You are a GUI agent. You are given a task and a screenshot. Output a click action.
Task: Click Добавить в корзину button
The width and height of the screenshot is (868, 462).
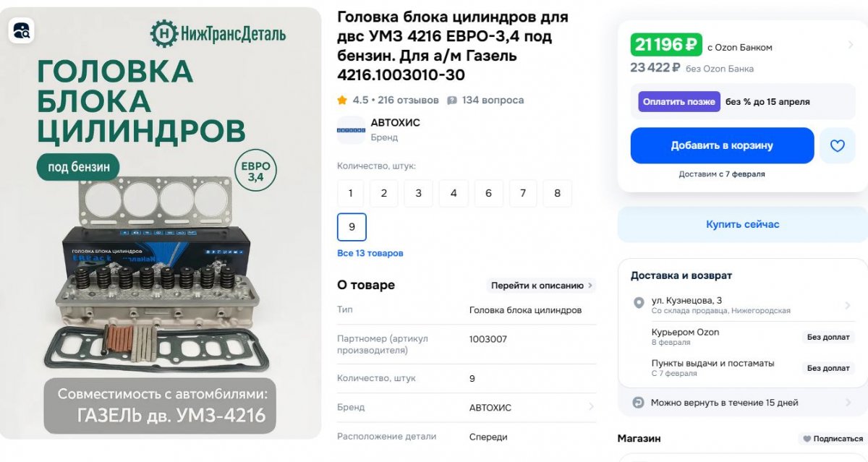[x=722, y=146]
